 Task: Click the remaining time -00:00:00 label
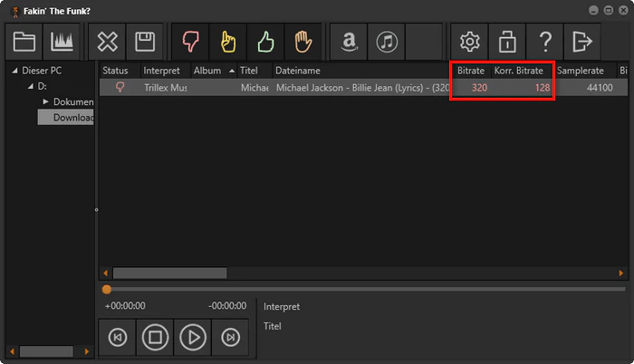click(x=227, y=306)
